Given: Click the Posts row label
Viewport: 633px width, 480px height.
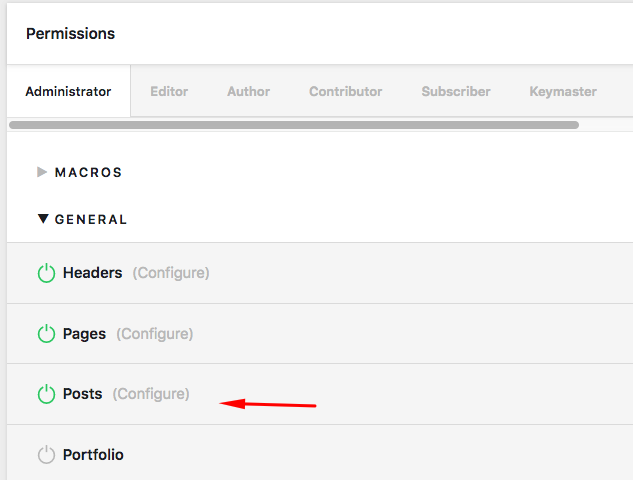Looking at the screenshot, I should 83,394.
